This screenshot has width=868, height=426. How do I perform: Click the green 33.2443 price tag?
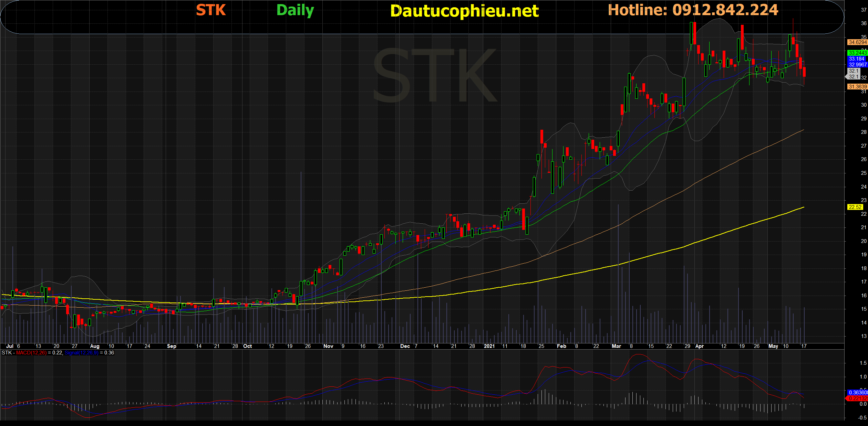[857, 53]
